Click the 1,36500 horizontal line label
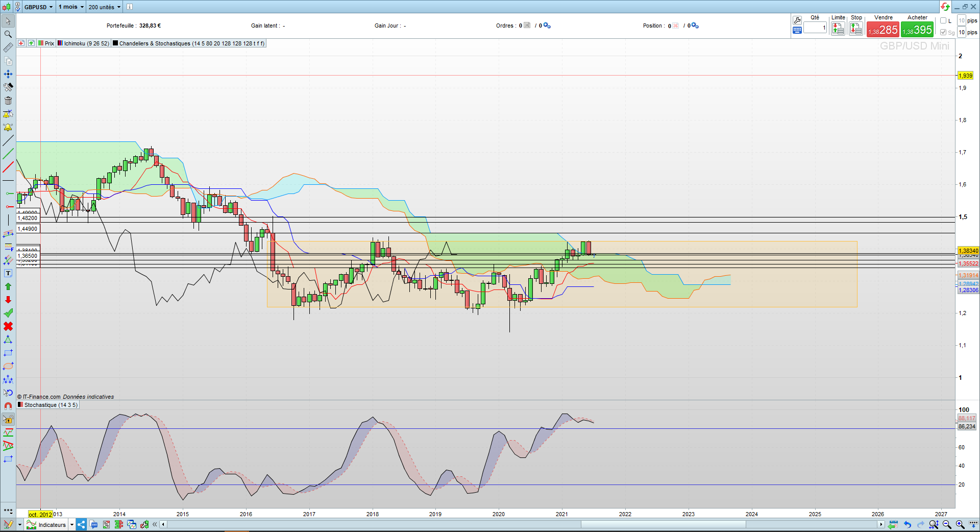 [x=28, y=256]
